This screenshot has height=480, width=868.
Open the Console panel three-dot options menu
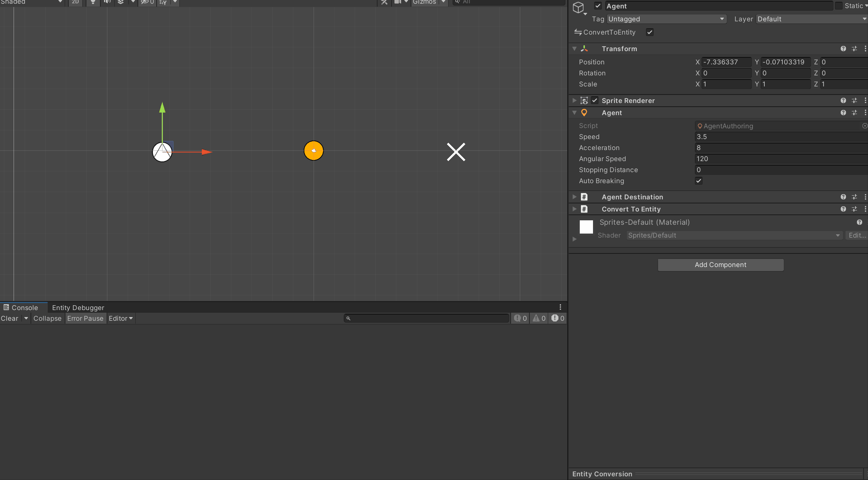560,307
